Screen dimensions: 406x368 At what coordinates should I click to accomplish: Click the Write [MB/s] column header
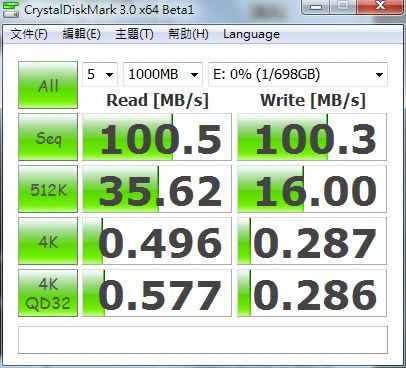click(313, 100)
